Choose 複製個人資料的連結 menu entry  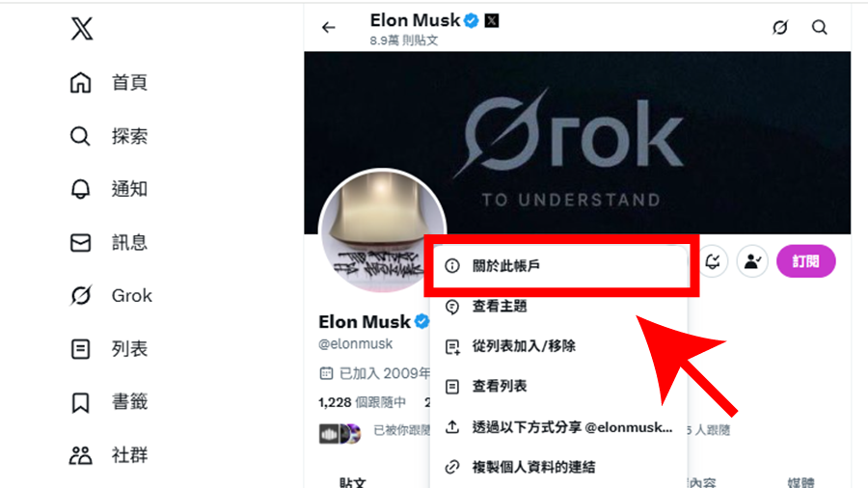(x=559, y=467)
